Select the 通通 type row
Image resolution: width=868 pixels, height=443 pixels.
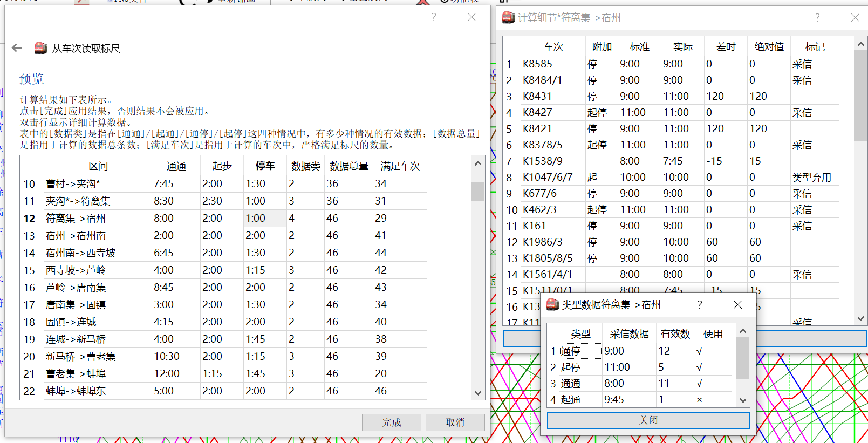(640, 383)
